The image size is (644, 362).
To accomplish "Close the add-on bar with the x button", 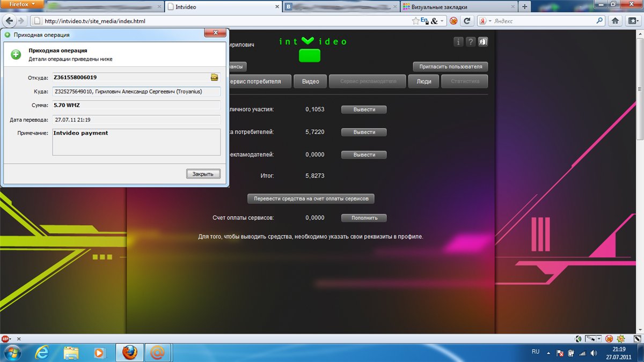I will (x=19, y=339).
